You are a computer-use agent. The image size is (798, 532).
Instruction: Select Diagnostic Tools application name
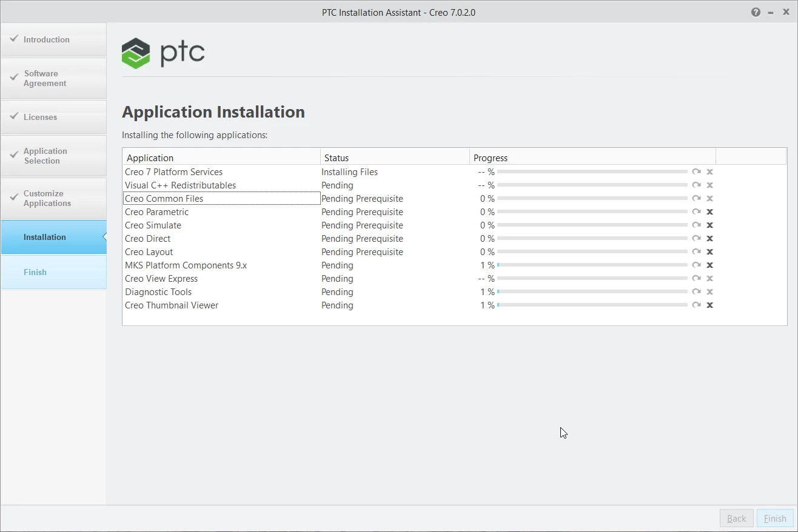158,292
